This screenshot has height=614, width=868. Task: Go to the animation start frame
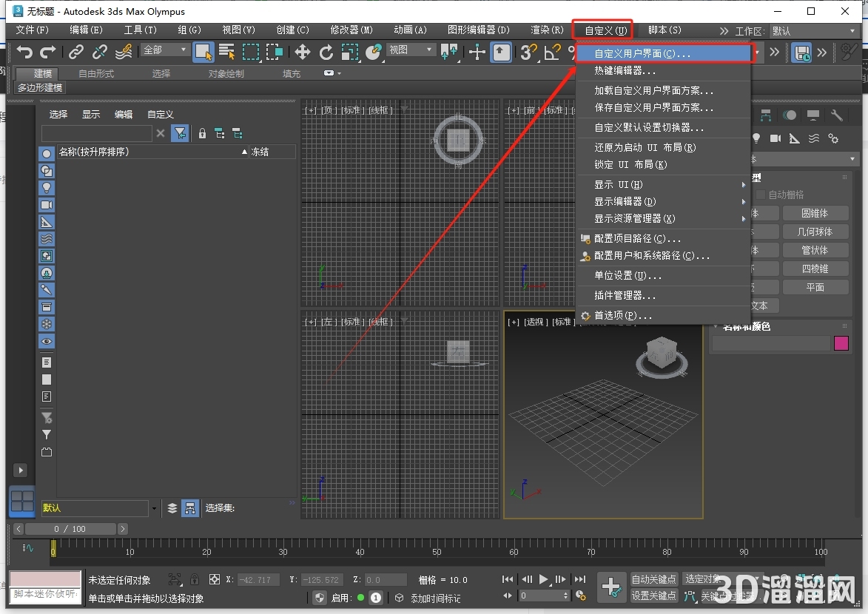coord(507,579)
